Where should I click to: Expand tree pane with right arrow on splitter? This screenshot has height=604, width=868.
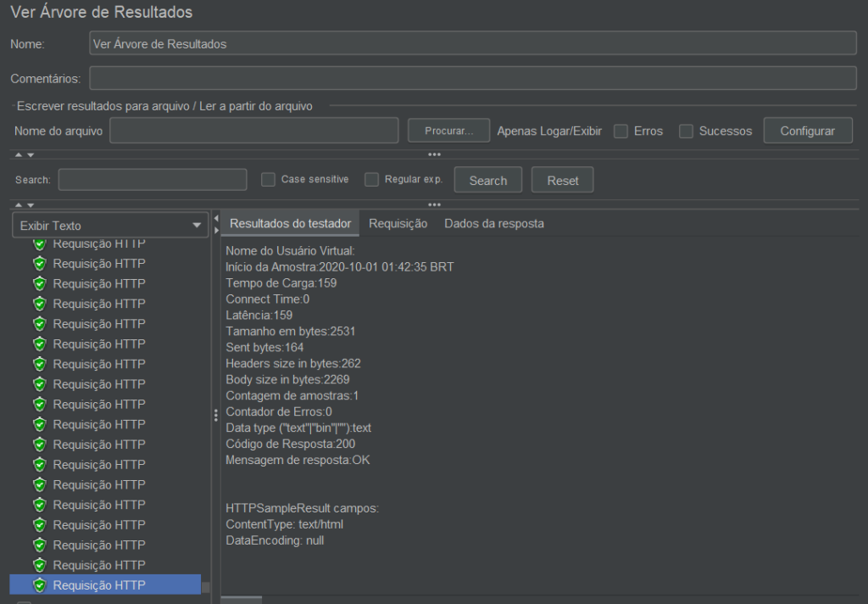(x=216, y=230)
